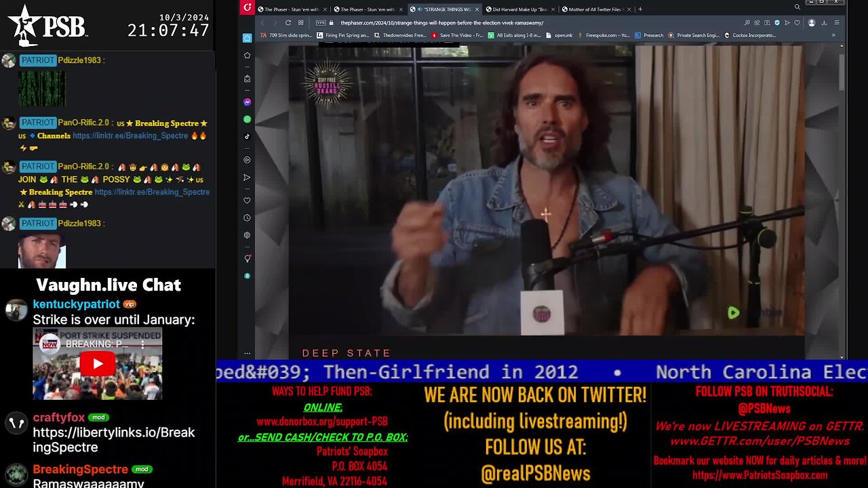Expand bookmarks bar overflow chevron
This screenshot has width=868, height=488.
(x=833, y=35)
